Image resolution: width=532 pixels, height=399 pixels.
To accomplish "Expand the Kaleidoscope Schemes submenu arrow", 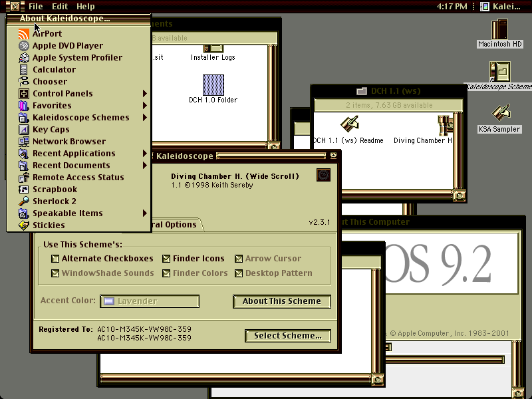I will pyautogui.click(x=145, y=118).
